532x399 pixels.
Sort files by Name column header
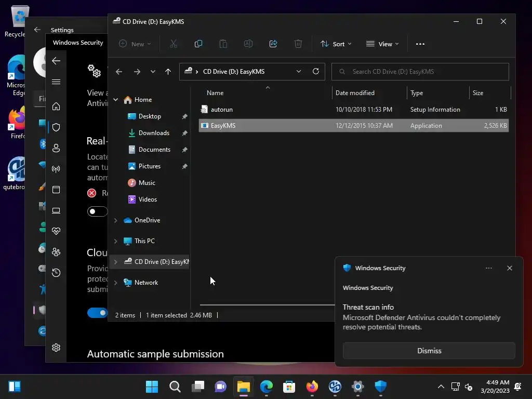point(215,92)
